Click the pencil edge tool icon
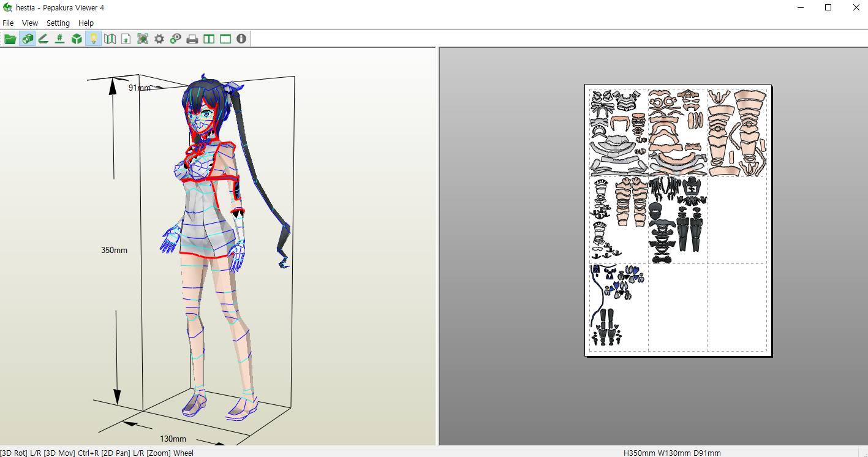Viewport: 868px width, 457px height. click(x=43, y=39)
